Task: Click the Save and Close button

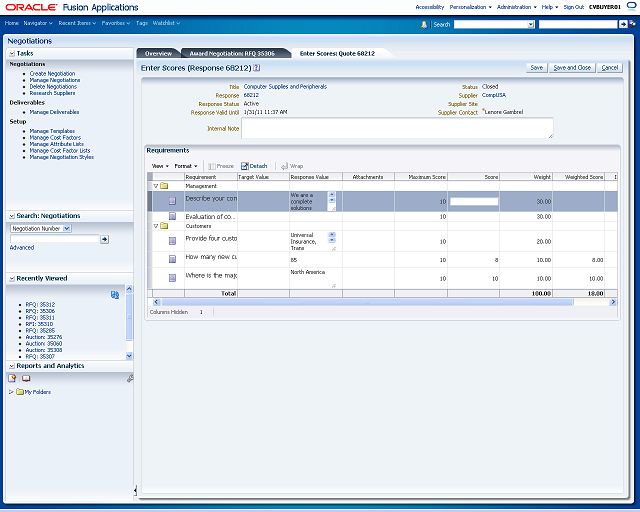Action: 572,68
